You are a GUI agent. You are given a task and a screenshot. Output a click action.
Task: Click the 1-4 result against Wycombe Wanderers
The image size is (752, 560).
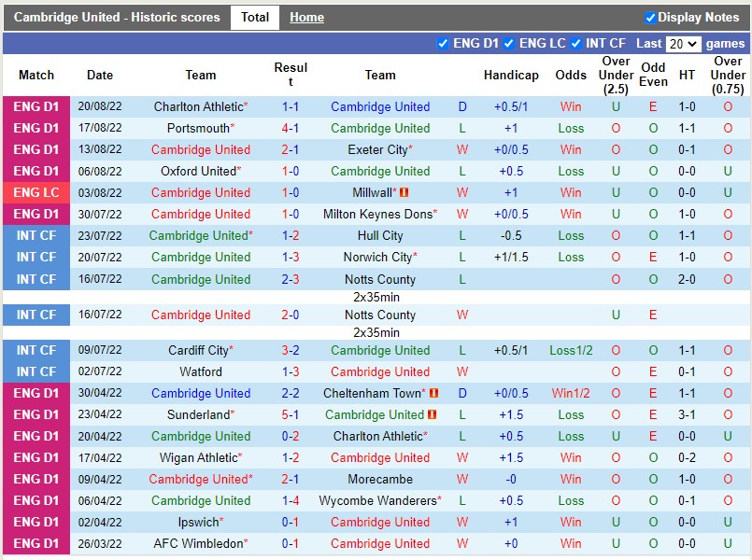pyautogui.click(x=291, y=500)
